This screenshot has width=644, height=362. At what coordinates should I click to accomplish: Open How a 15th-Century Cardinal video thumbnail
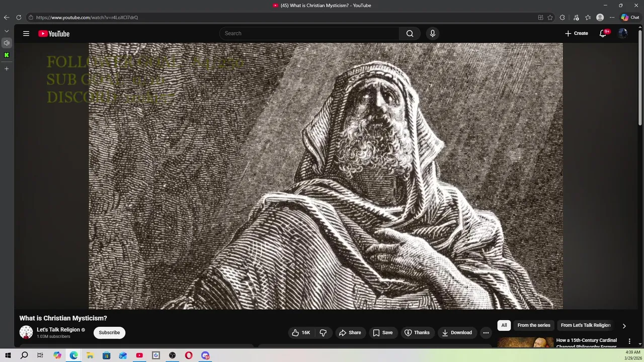525,343
